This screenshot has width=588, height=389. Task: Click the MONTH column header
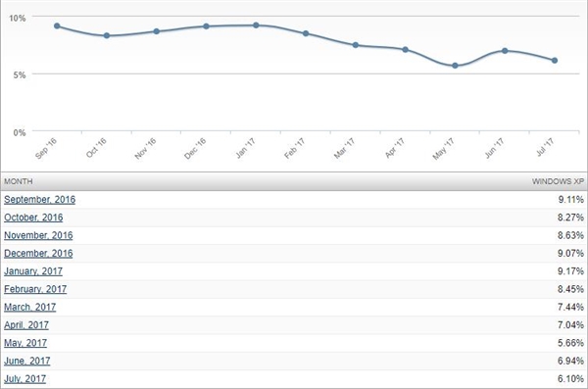[x=19, y=181]
